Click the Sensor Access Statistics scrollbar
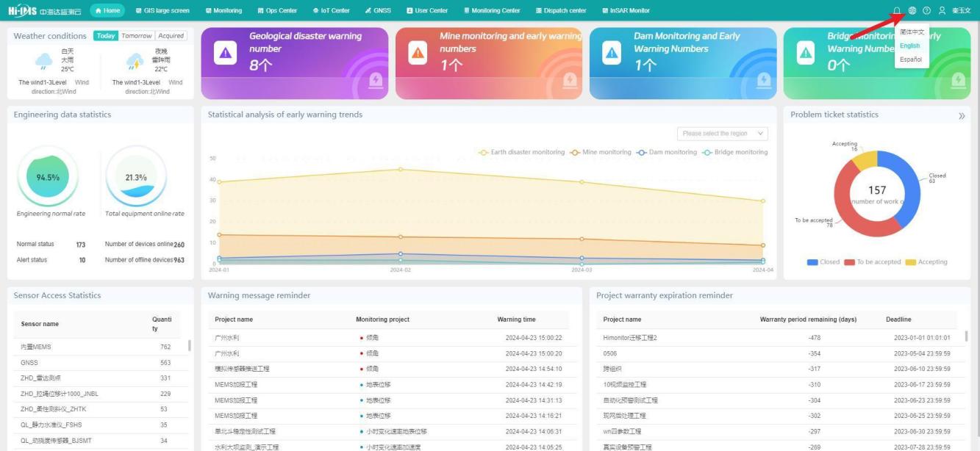Screen dimensions: 980x451 (190, 345)
